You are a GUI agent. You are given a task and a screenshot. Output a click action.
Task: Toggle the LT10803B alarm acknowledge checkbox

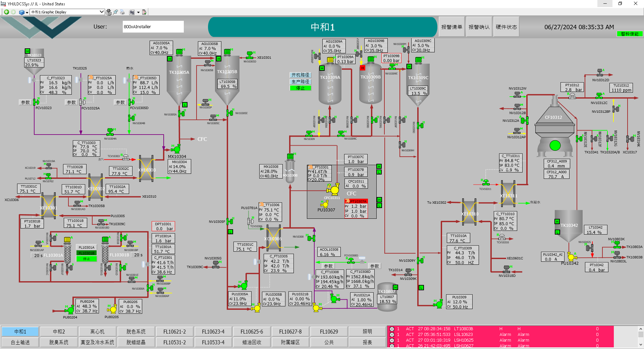(392, 329)
